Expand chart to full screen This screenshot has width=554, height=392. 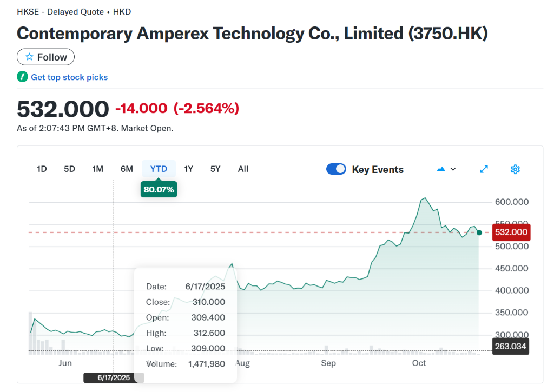[x=484, y=169]
